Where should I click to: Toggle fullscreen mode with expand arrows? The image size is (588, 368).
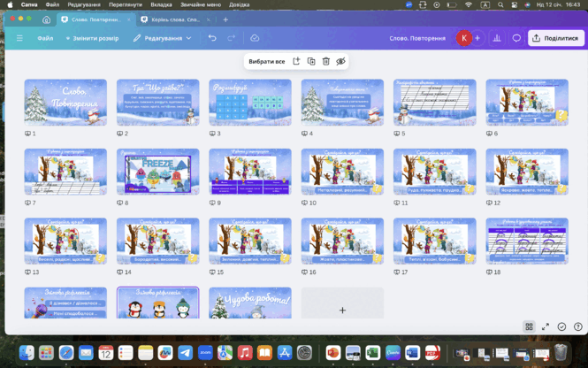coord(546,326)
